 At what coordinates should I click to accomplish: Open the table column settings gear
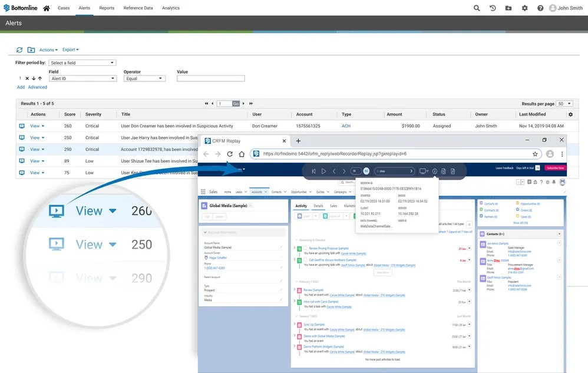[x=570, y=114]
